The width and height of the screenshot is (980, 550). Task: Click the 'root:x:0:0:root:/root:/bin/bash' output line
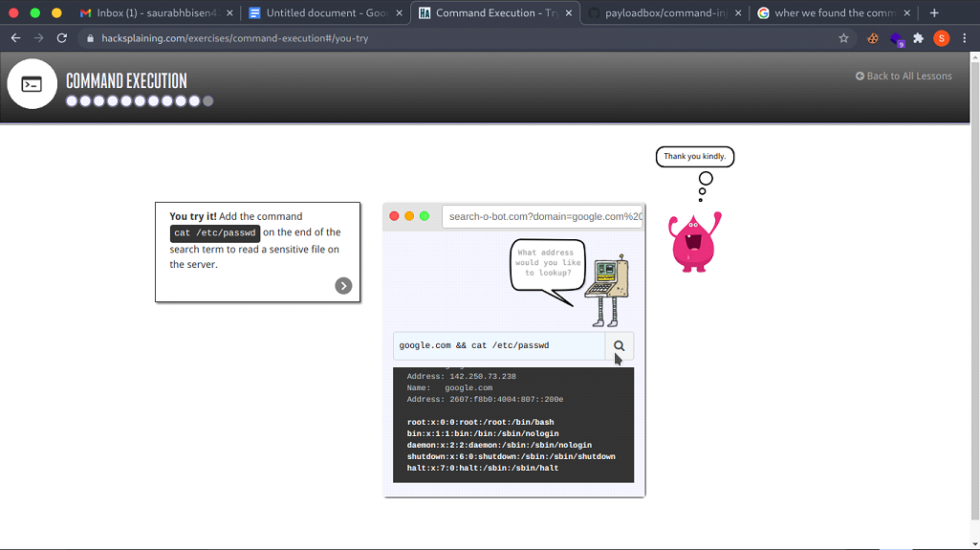click(x=480, y=423)
